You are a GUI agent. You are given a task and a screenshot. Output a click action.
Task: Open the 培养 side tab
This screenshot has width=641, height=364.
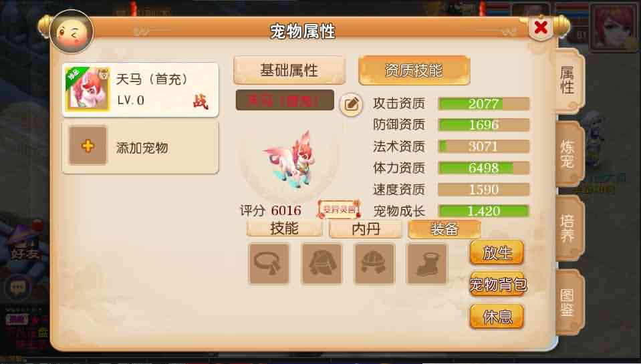[x=568, y=228]
